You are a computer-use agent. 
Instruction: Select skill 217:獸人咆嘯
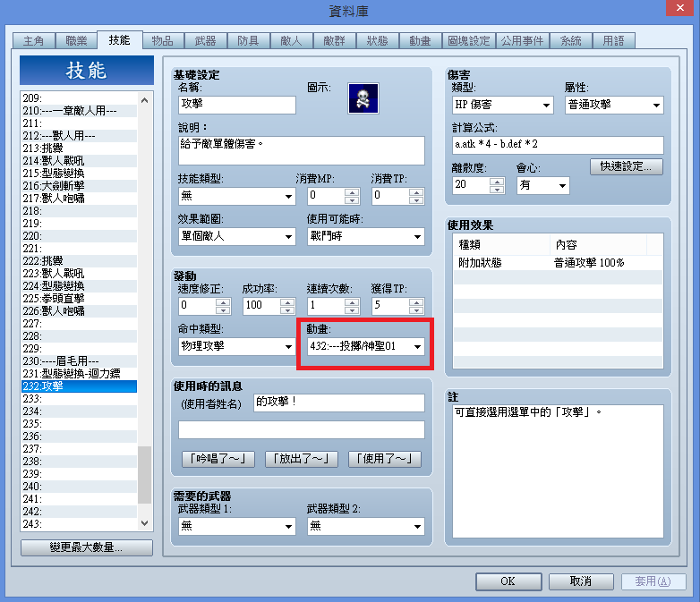80,199
